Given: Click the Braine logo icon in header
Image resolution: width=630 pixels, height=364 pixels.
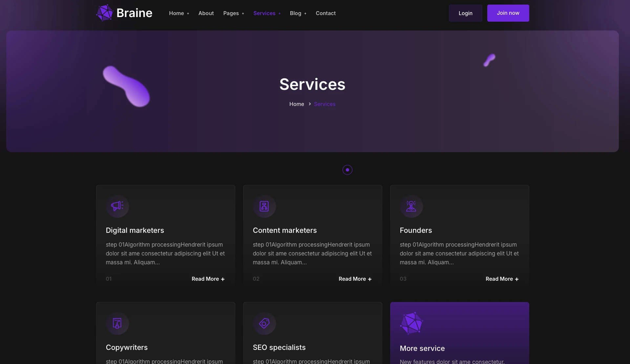Looking at the screenshot, I should click(x=105, y=13).
